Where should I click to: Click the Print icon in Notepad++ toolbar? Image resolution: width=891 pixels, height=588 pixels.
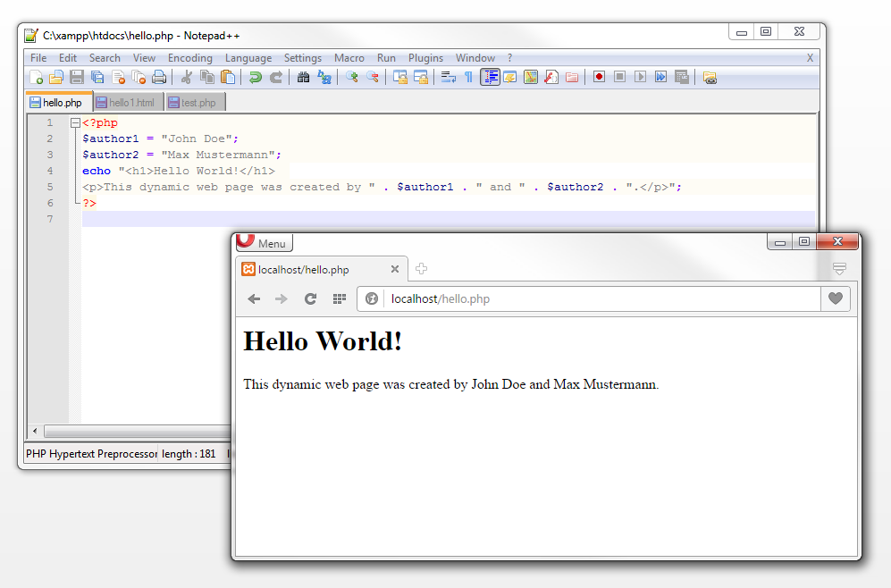(x=159, y=77)
